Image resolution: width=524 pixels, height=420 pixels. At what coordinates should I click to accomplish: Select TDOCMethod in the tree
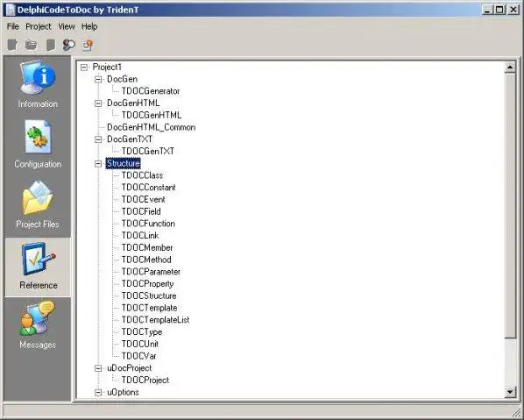click(146, 260)
